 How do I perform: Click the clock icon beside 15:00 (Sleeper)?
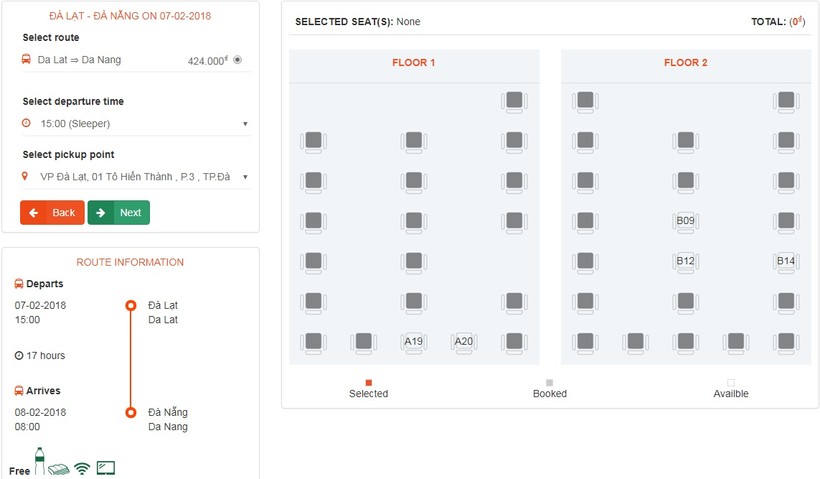26,123
